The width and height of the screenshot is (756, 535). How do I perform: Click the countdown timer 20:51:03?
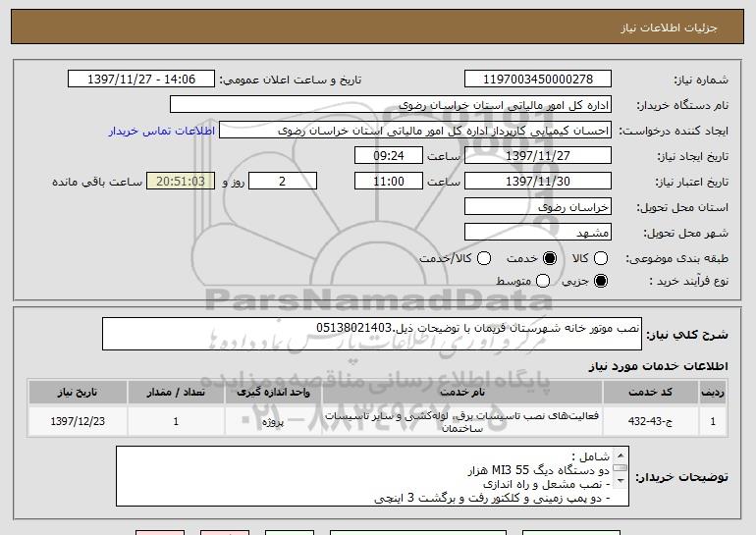181,182
